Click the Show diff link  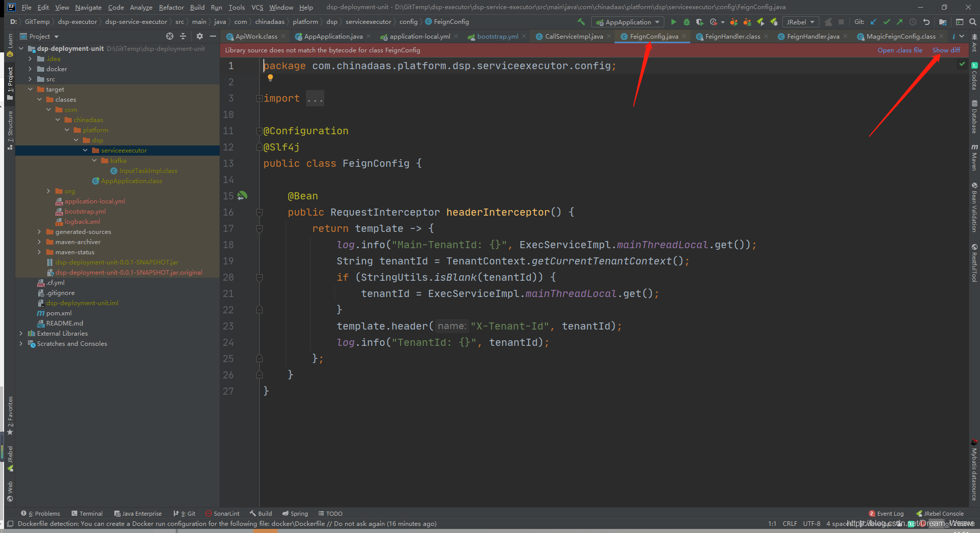pyautogui.click(x=946, y=50)
